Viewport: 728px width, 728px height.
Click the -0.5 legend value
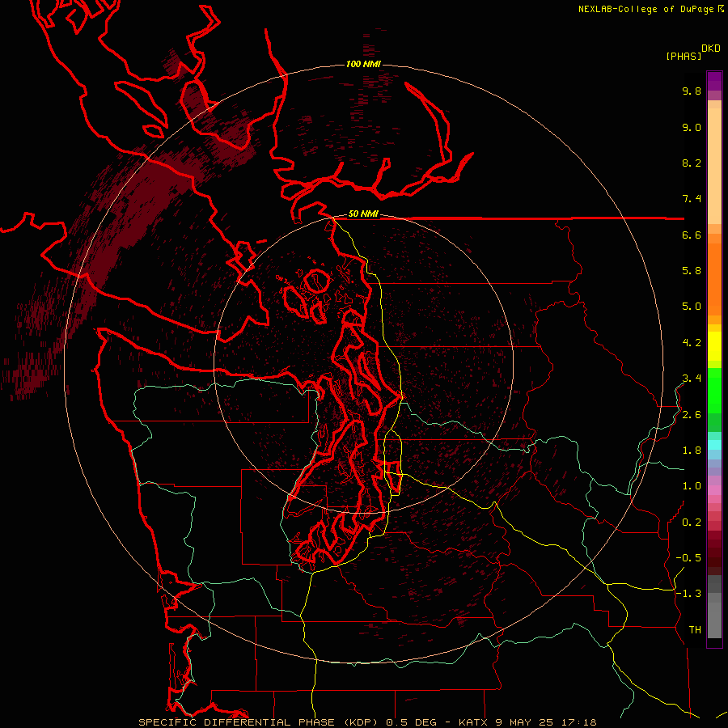pyautogui.click(x=688, y=558)
